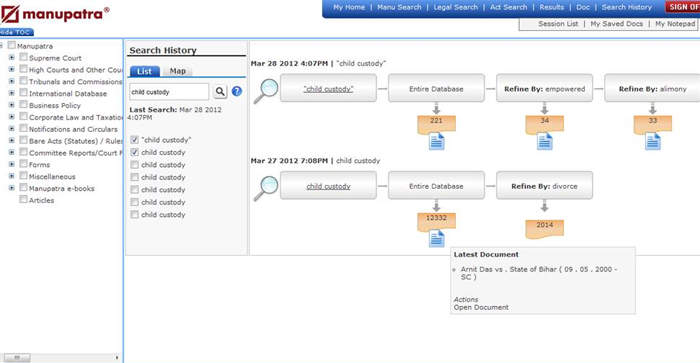Open Search History menu item
700x363 pixels.
point(627,7)
